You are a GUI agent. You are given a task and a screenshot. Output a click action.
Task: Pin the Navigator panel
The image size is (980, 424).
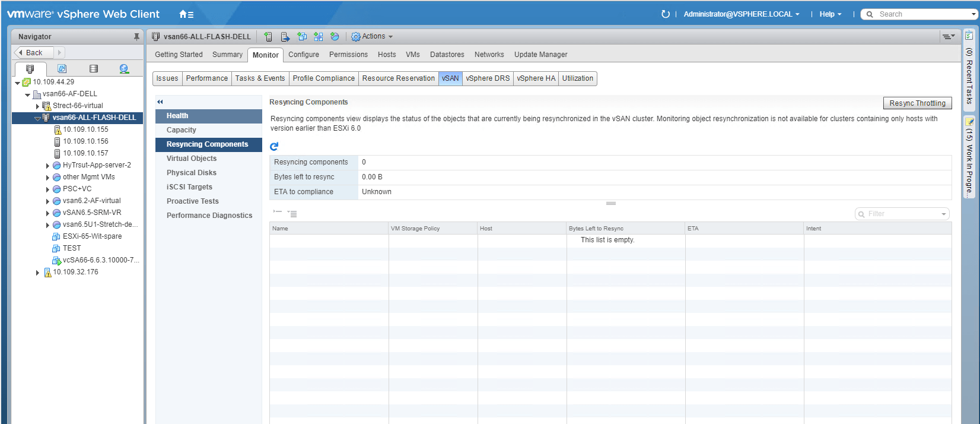(136, 37)
